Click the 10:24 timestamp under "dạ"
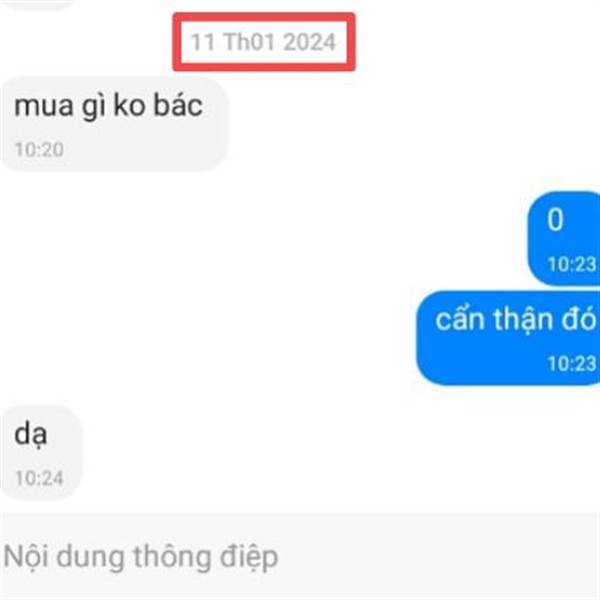This screenshot has height=600, width=600. (x=39, y=478)
